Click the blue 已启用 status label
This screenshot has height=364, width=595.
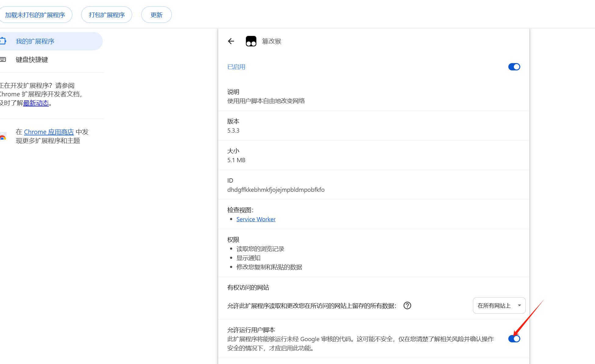(236, 67)
